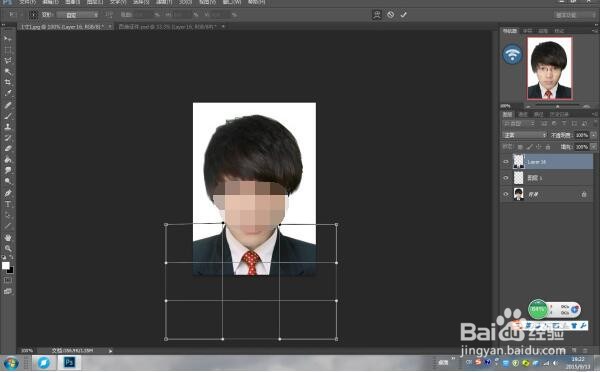The image size is (600, 372).
Task: Change the screen mode
Action: 8,292
